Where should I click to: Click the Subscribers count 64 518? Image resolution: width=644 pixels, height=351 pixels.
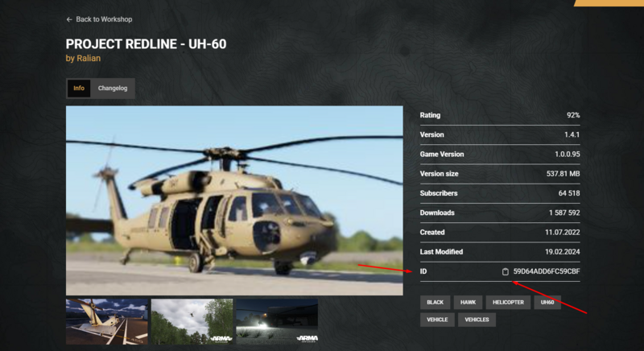point(569,193)
